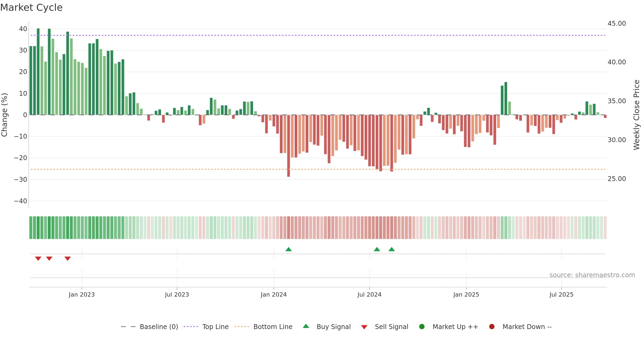The height and width of the screenshot is (362, 644).
Task: Click the tallest green bar in early 2025
Action: pyautogui.click(x=506, y=98)
